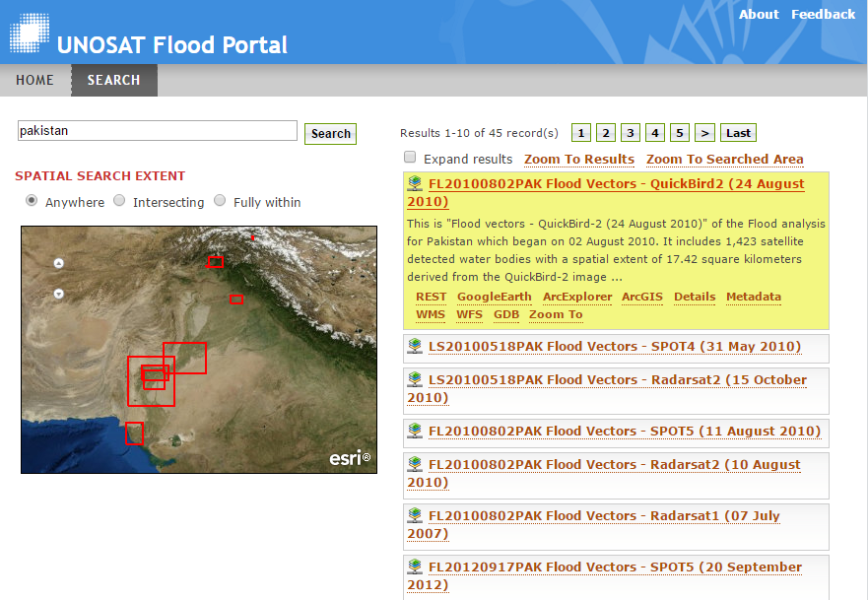Click layer icon beside SPOT5 11 August result
Viewport: 868px width, 600px height.
415,431
